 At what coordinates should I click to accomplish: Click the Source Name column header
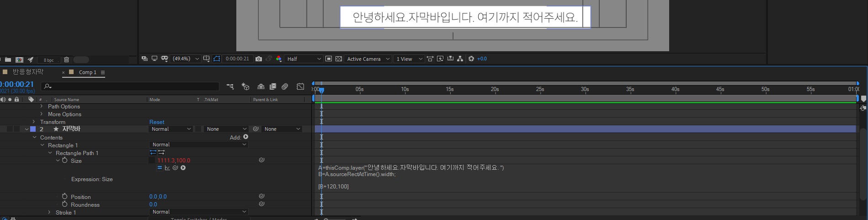(67, 99)
